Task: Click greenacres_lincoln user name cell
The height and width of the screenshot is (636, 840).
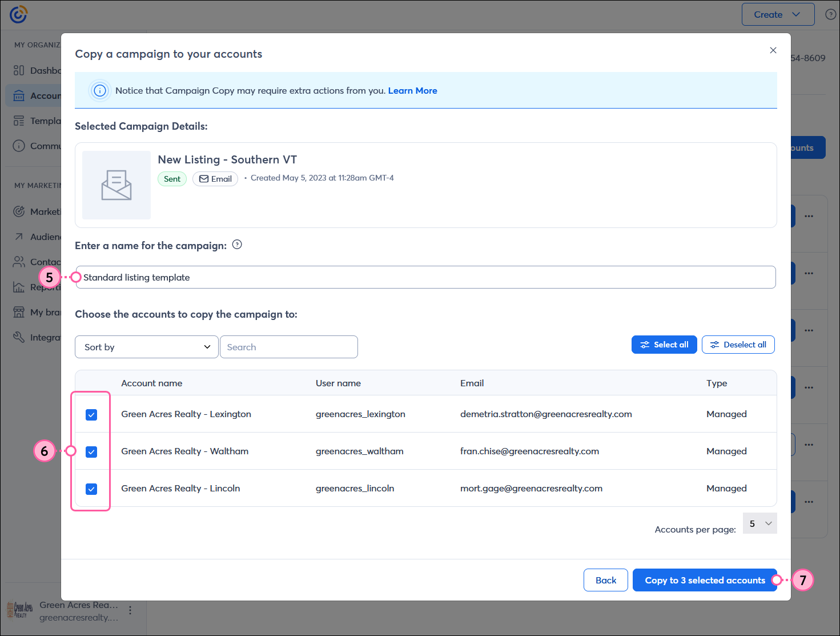Action: coord(355,488)
